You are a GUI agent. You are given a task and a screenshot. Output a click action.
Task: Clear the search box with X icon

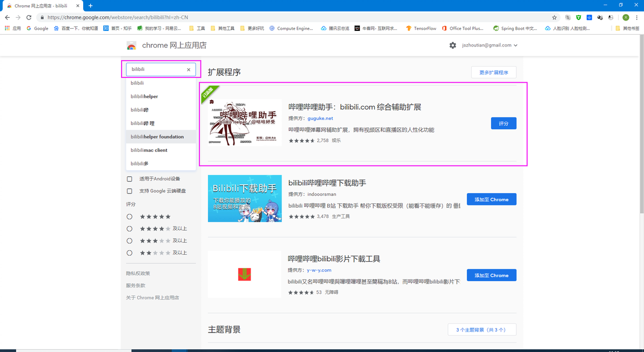(x=189, y=70)
